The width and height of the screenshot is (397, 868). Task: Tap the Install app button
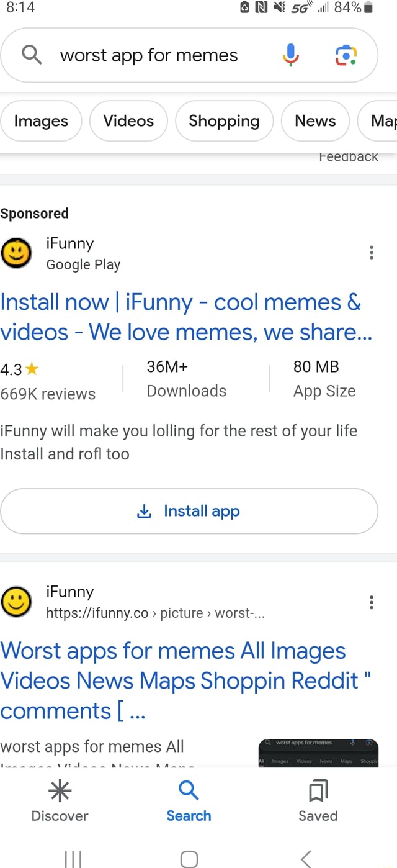[x=189, y=511]
